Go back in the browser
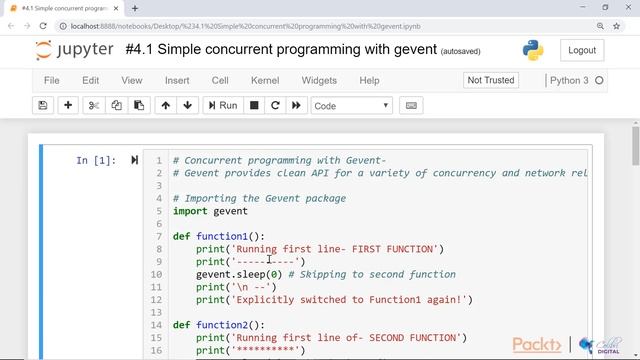 [11, 26]
